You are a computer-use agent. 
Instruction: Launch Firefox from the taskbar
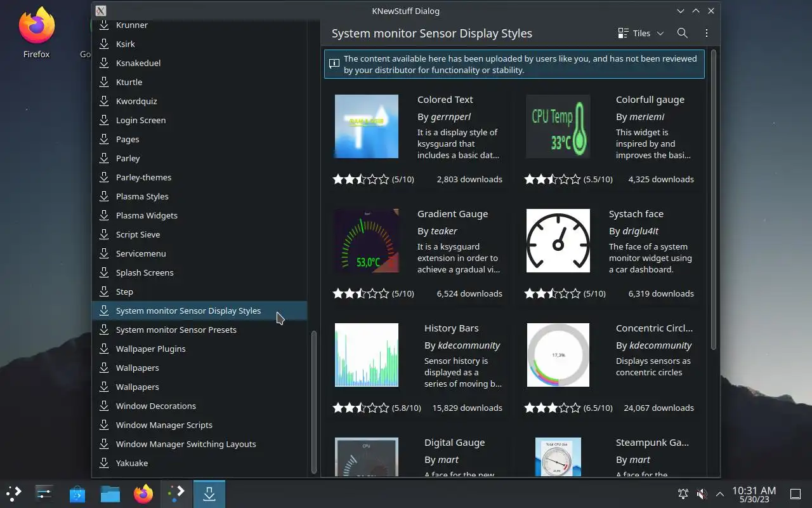click(x=143, y=493)
